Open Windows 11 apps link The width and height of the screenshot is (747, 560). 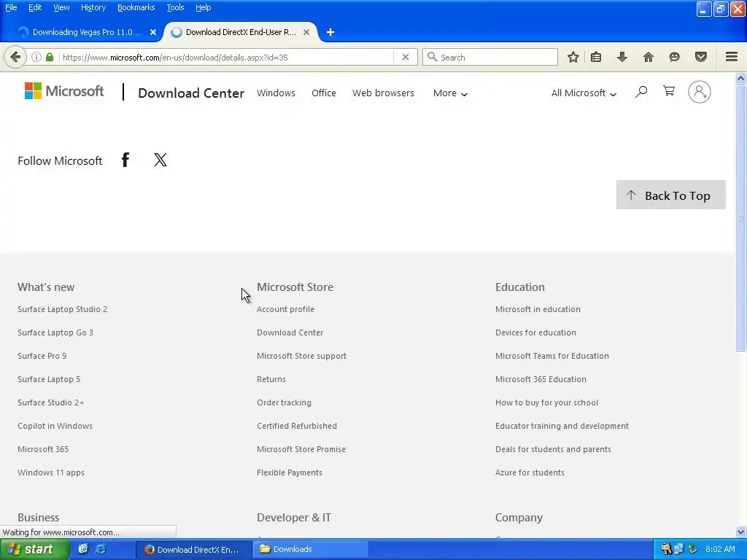51,472
